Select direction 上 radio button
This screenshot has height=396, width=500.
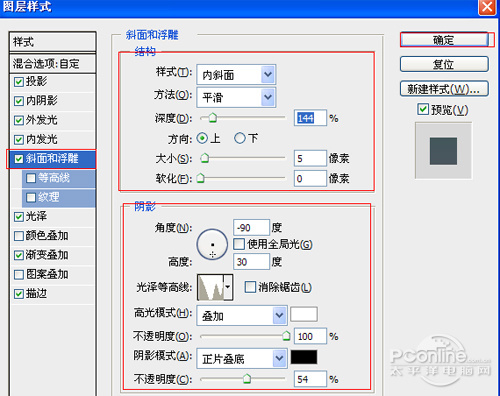tap(202, 138)
